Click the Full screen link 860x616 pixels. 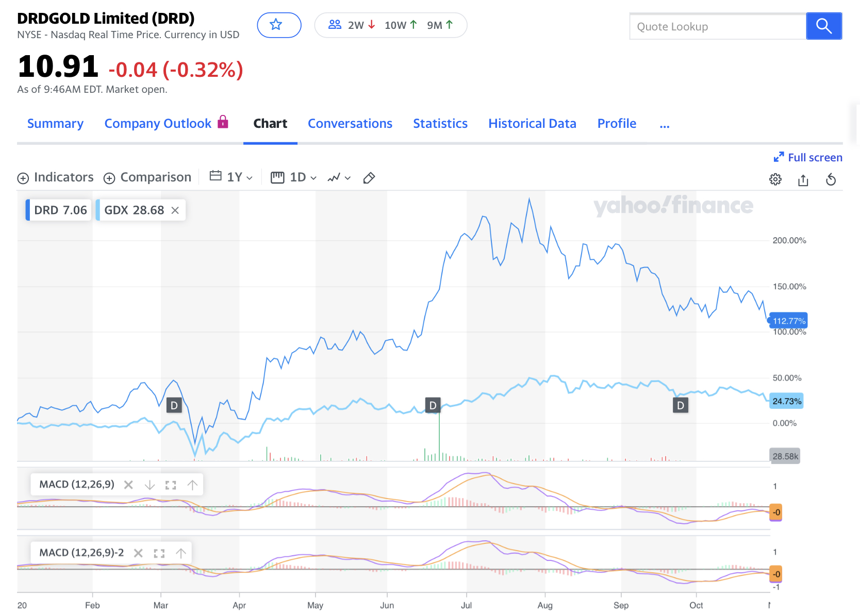click(808, 157)
